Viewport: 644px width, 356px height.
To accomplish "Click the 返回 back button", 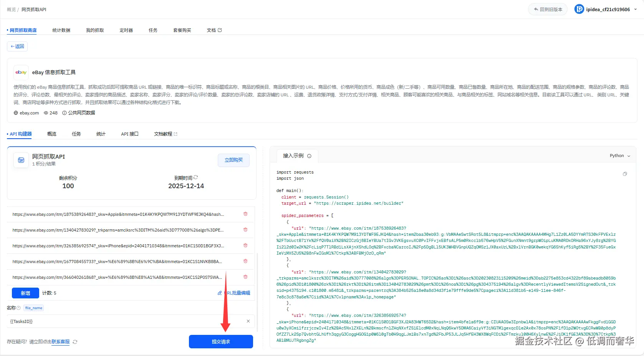I will (17, 46).
